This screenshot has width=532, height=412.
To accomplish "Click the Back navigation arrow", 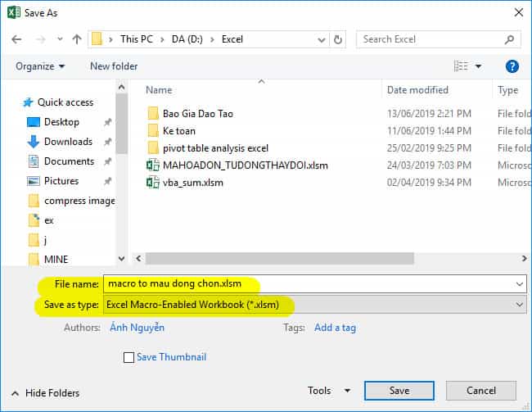I will coord(16,39).
